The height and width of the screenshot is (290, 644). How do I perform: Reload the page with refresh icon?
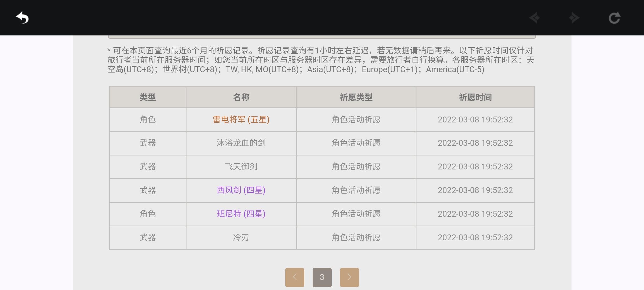pyautogui.click(x=614, y=18)
